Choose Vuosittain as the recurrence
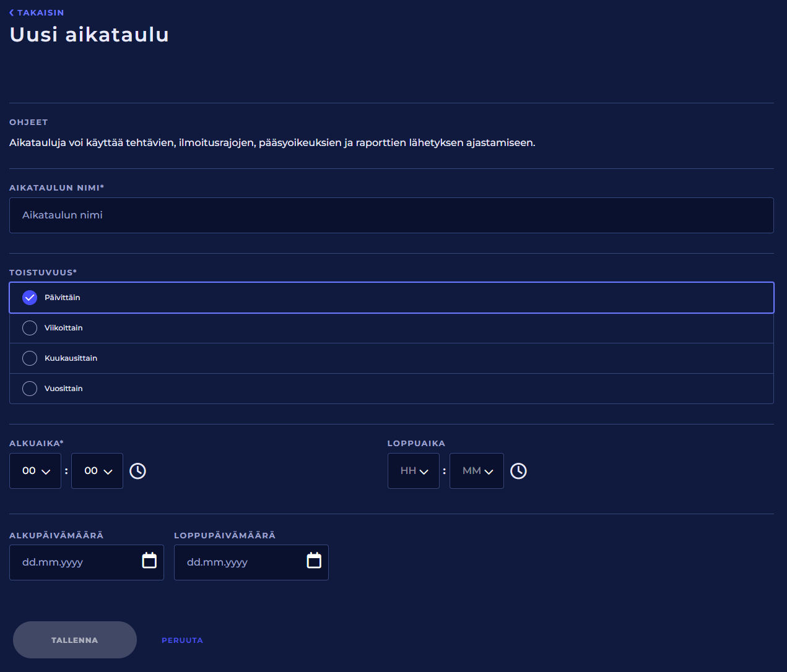Image resolution: width=787 pixels, height=672 pixels. tap(30, 389)
